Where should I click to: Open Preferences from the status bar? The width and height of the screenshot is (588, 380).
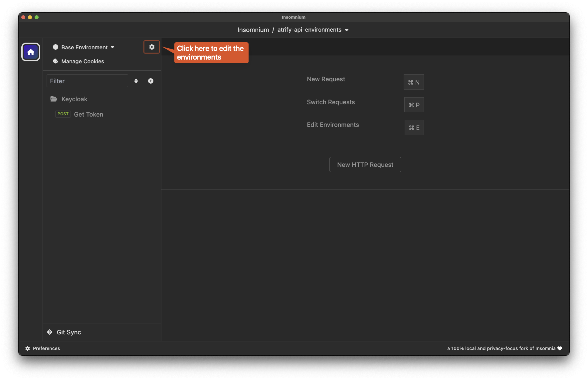click(46, 348)
